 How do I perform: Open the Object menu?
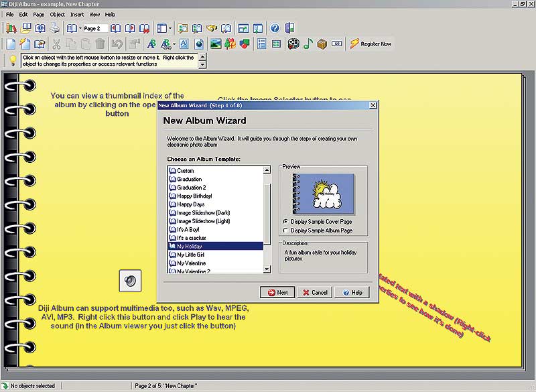click(x=57, y=14)
